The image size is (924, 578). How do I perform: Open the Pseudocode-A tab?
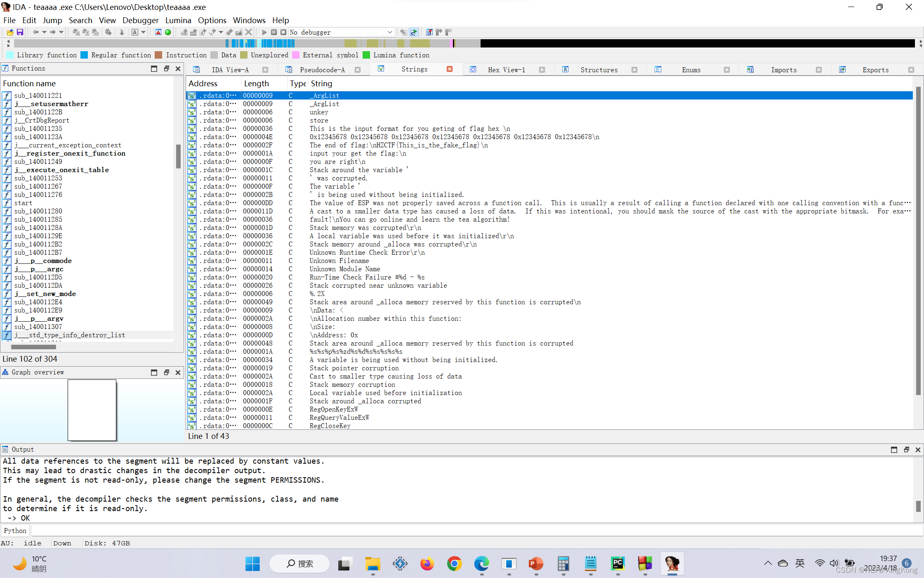[323, 69]
